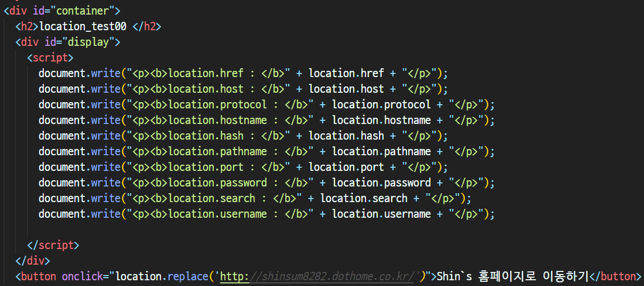Select the closing script tag

tap(53, 245)
